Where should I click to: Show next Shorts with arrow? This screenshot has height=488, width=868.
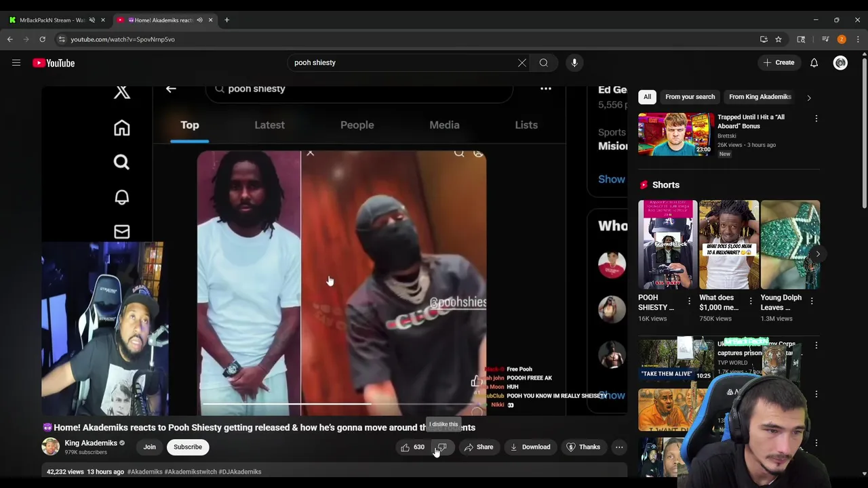click(x=818, y=254)
